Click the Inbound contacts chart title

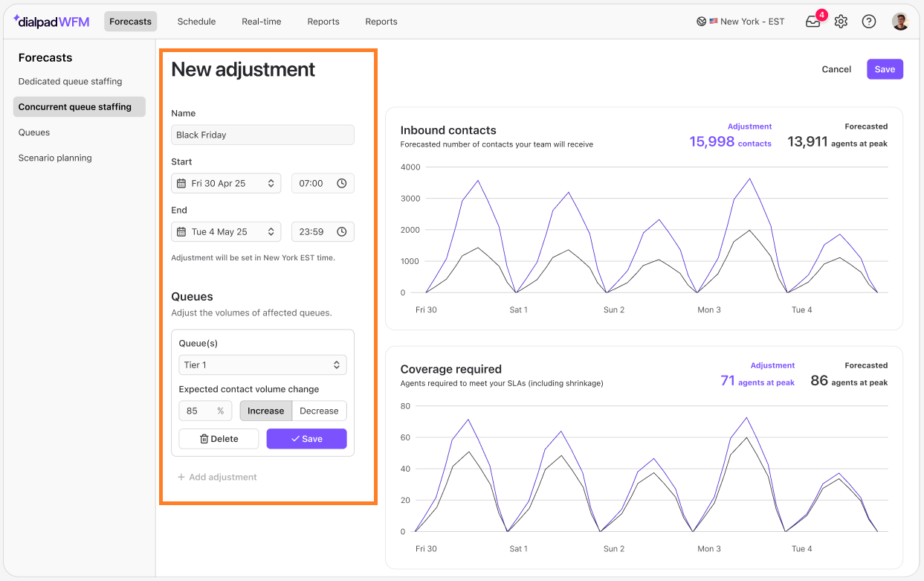(x=448, y=130)
